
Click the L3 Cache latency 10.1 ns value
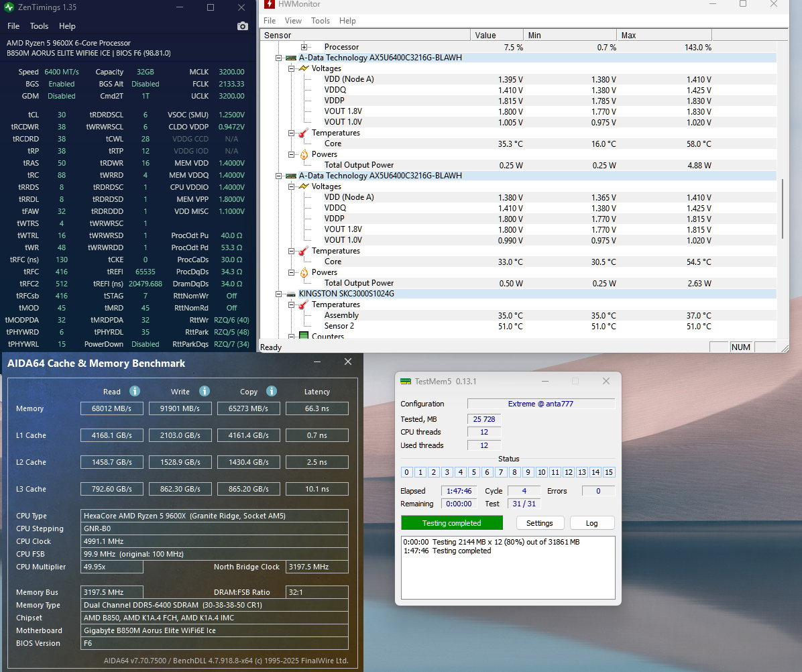[317, 489]
